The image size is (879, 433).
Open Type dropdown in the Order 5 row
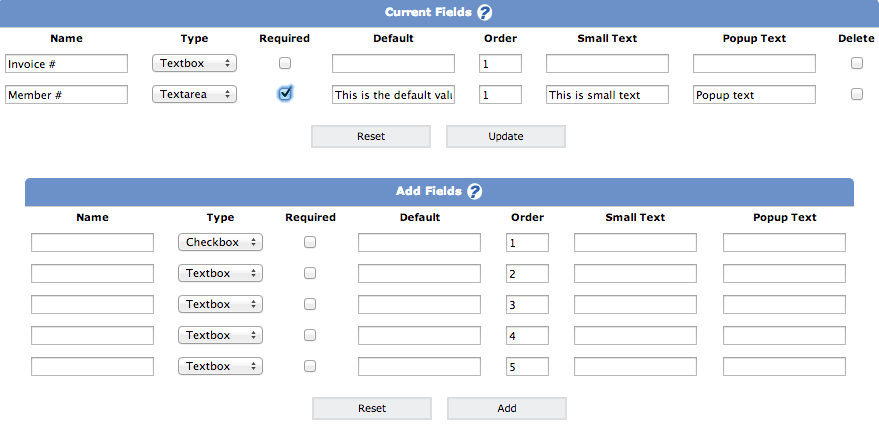point(220,366)
